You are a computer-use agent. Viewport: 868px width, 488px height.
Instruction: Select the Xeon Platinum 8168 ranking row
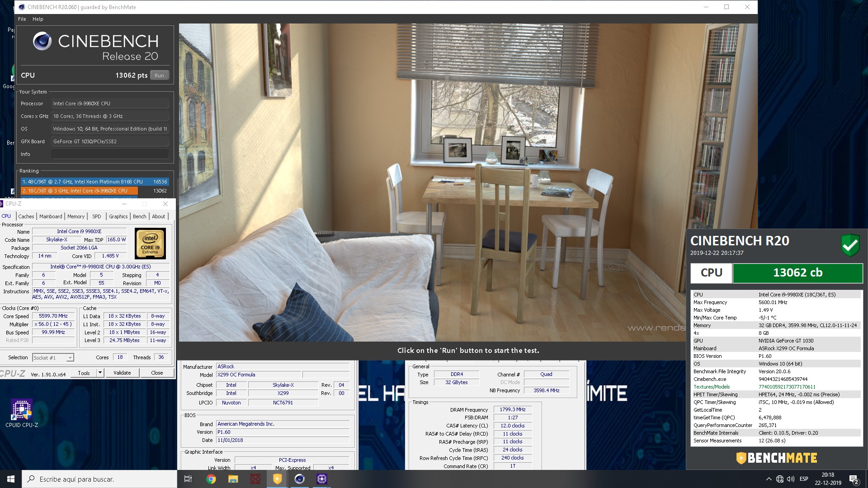pos(95,182)
